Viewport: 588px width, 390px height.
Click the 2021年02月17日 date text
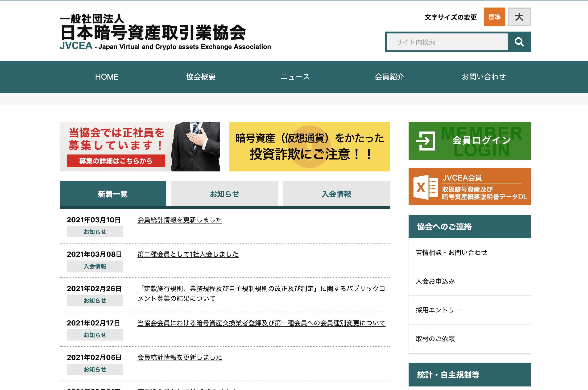[93, 323]
